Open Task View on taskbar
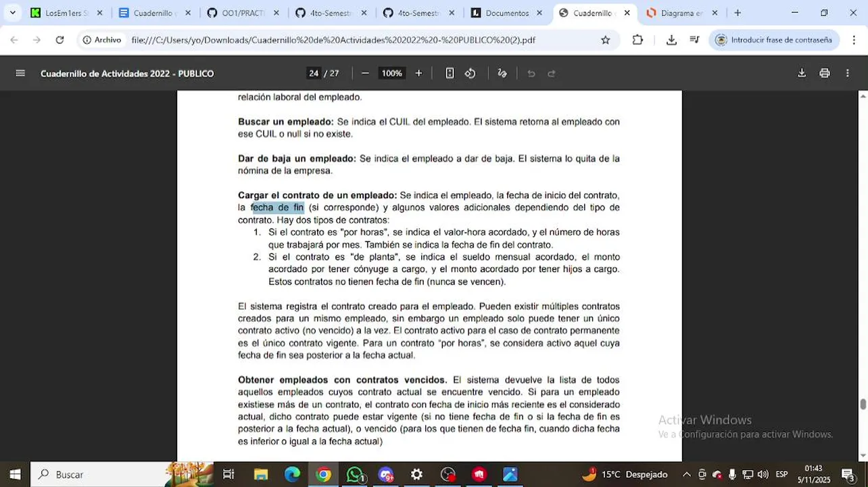This screenshot has height=487, width=868. click(228, 474)
